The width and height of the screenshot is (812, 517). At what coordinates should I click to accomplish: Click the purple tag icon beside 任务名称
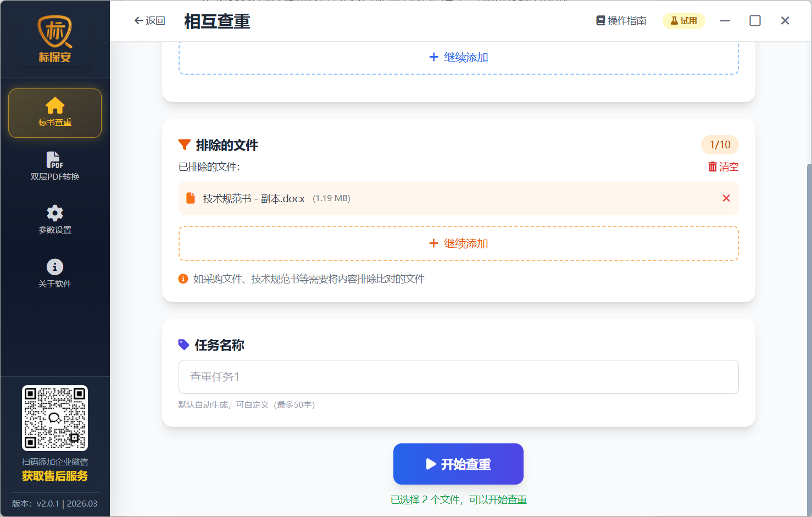[x=184, y=345]
